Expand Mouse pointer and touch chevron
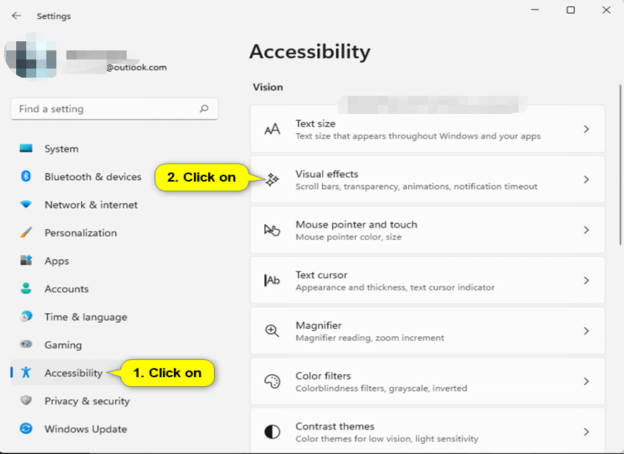Viewport: 624px width, 454px height. [x=586, y=230]
